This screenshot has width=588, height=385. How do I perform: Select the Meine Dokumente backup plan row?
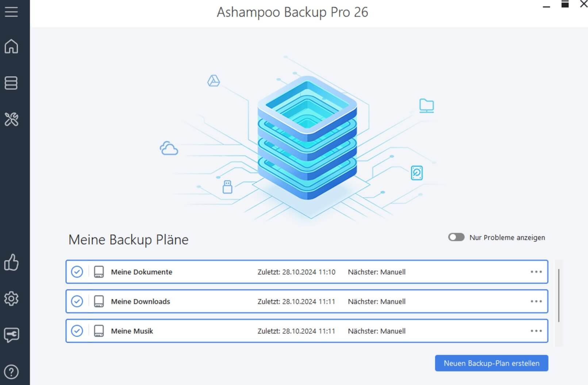(307, 272)
